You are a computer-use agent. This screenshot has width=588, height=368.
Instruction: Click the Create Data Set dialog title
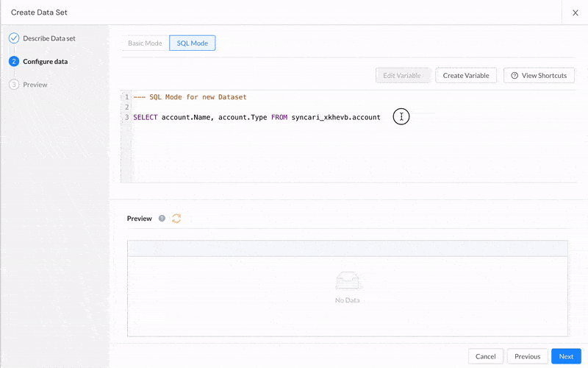(39, 13)
